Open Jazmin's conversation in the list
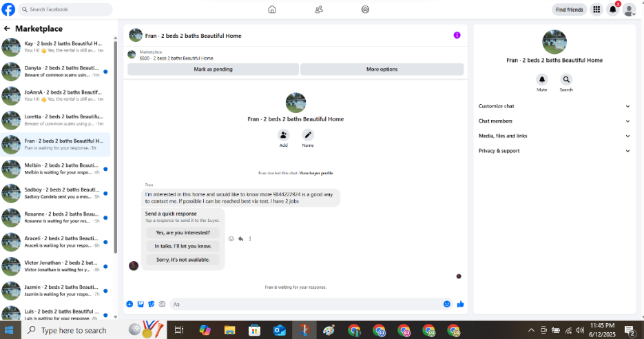644x339 pixels. coord(56,291)
